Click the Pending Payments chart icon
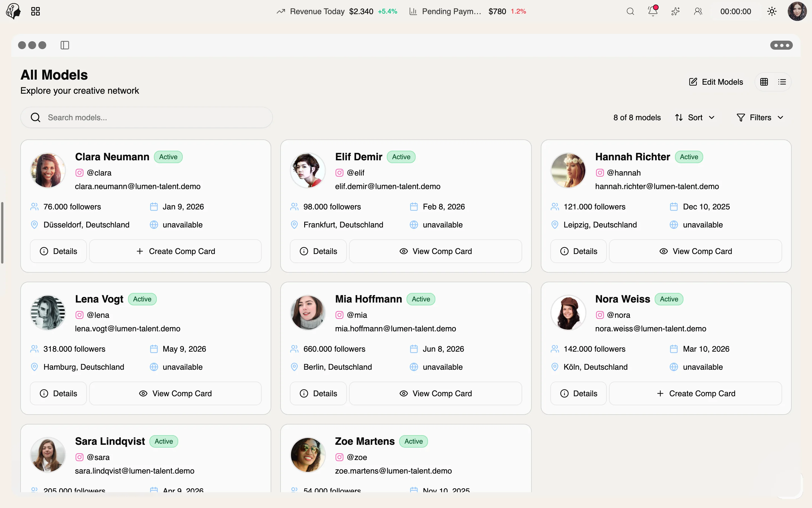The width and height of the screenshot is (812, 508). pyautogui.click(x=413, y=11)
